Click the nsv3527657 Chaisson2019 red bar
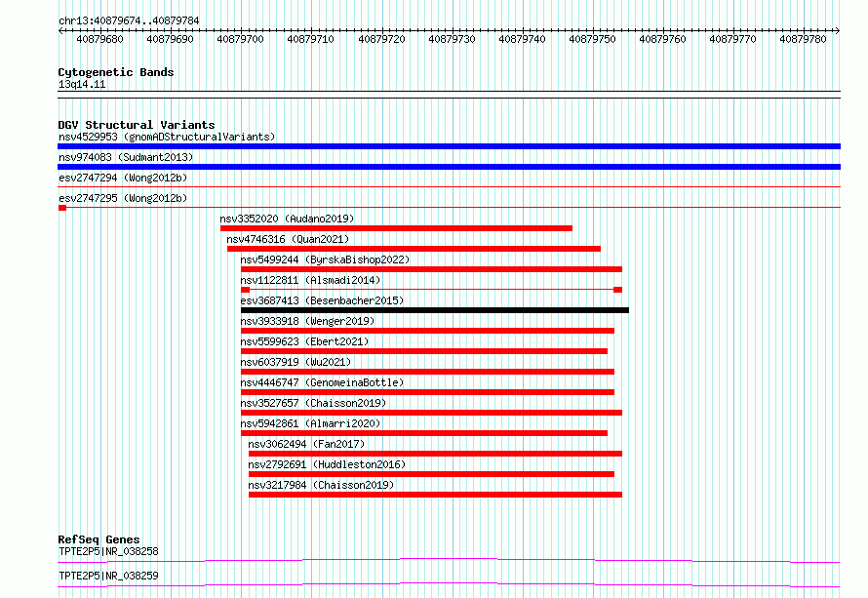 point(432,413)
